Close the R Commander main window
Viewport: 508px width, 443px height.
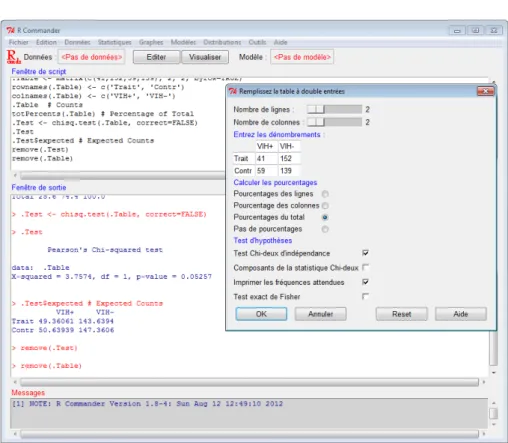tap(494, 31)
